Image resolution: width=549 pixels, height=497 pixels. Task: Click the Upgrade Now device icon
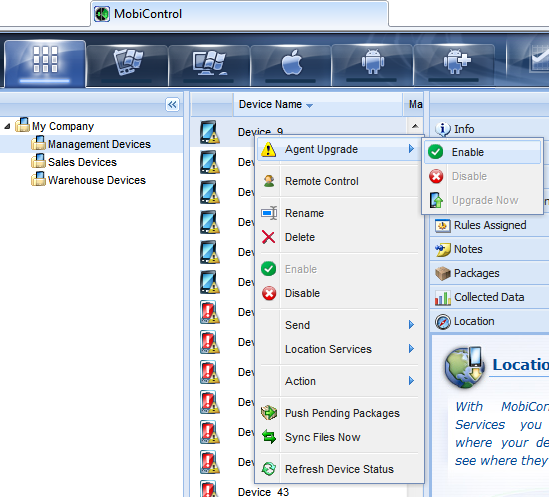click(x=436, y=200)
